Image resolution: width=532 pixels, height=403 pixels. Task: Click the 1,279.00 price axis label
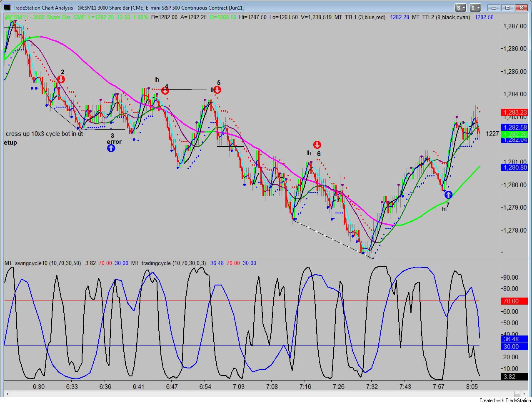coord(514,208)
